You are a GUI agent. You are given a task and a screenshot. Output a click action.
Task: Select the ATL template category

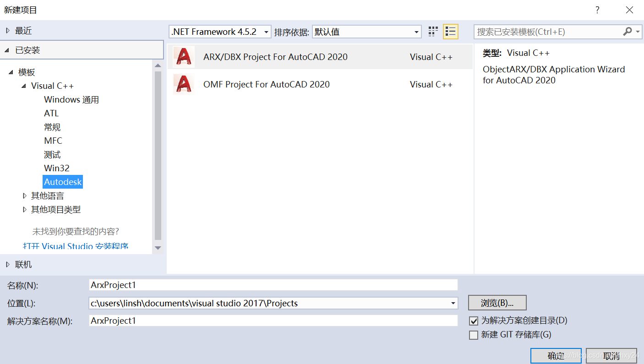[x=51, y=114]
